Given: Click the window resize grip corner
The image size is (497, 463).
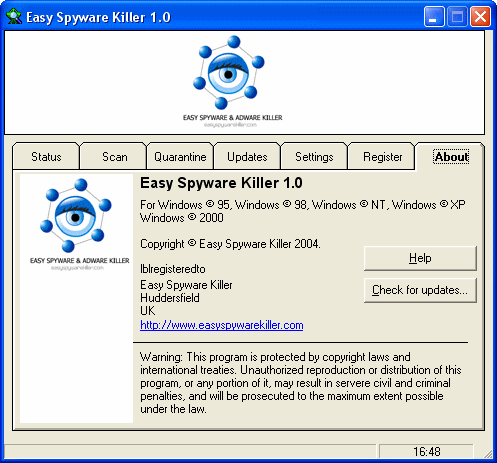Looking at the screenshot, I should click(x=488, y=454).
